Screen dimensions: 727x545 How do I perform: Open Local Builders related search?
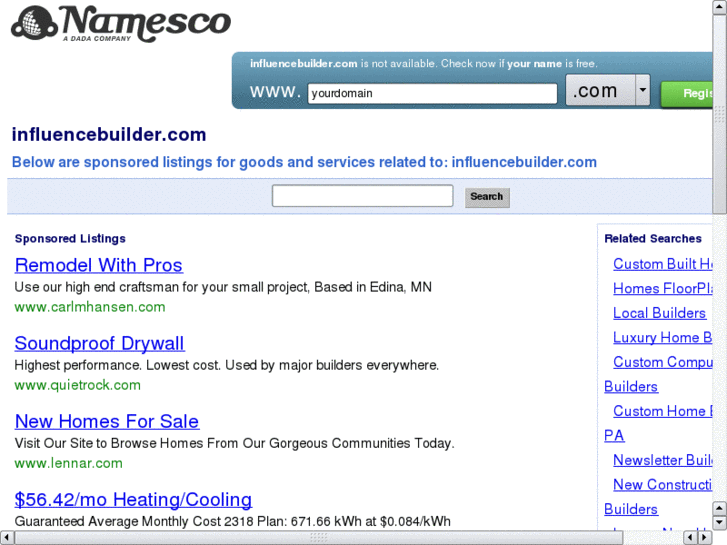(659, 313)
